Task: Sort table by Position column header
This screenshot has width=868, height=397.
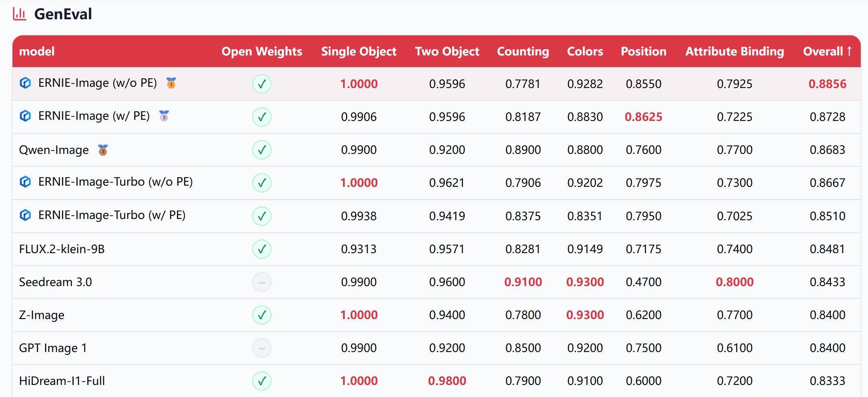Action: point(643,51)
